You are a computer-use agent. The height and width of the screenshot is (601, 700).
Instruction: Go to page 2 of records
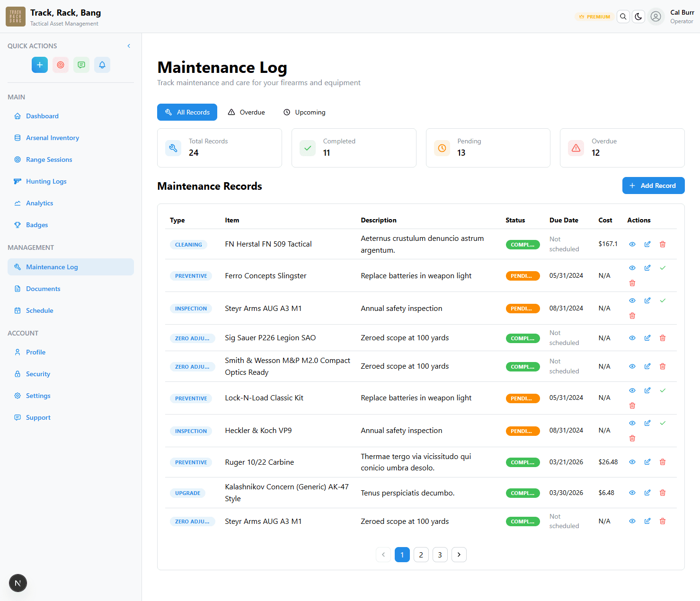(x=421, y=555)
